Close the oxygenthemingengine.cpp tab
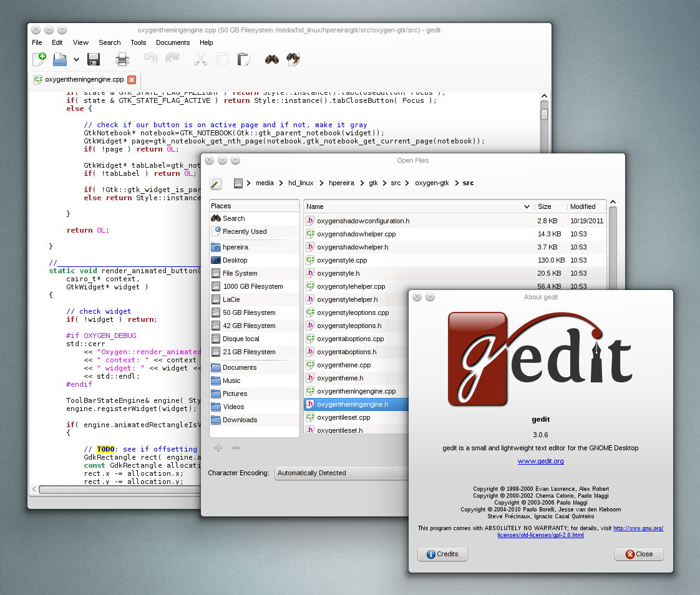The width and height of the screenshot is (700, 595). pos(132,79)
